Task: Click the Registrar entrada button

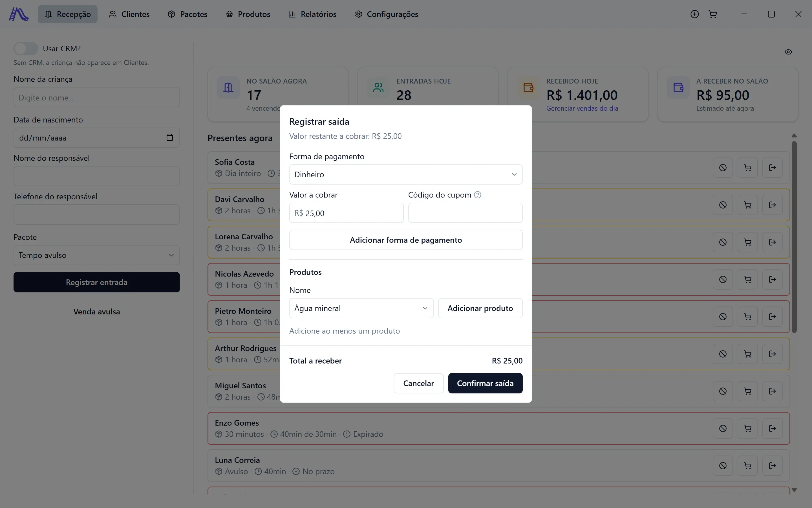Action: coord(97,282)
